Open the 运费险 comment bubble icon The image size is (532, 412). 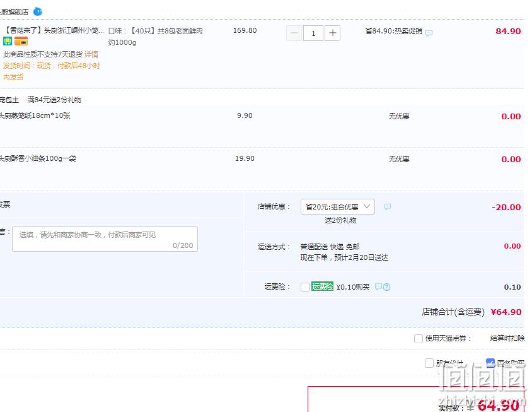tap(378, 287)
